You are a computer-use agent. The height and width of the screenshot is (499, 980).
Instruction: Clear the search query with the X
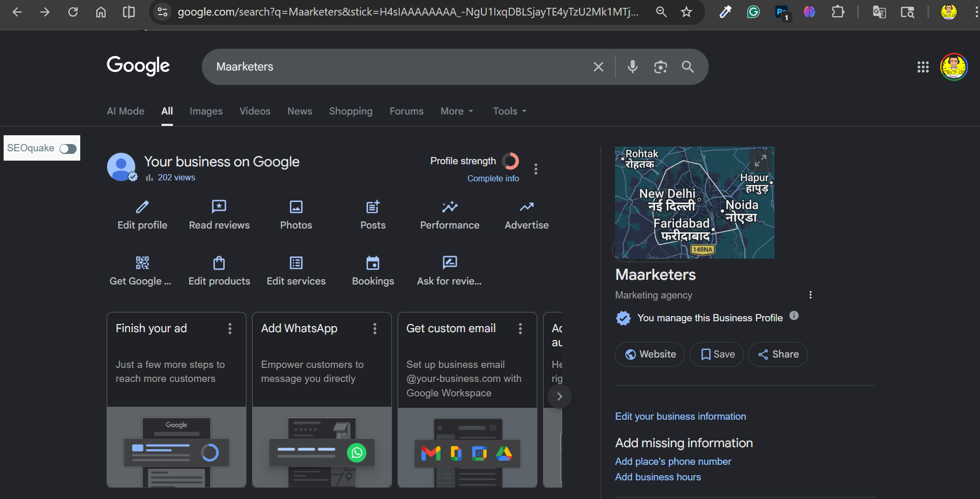pyautogui.click(x=598, y=66)
